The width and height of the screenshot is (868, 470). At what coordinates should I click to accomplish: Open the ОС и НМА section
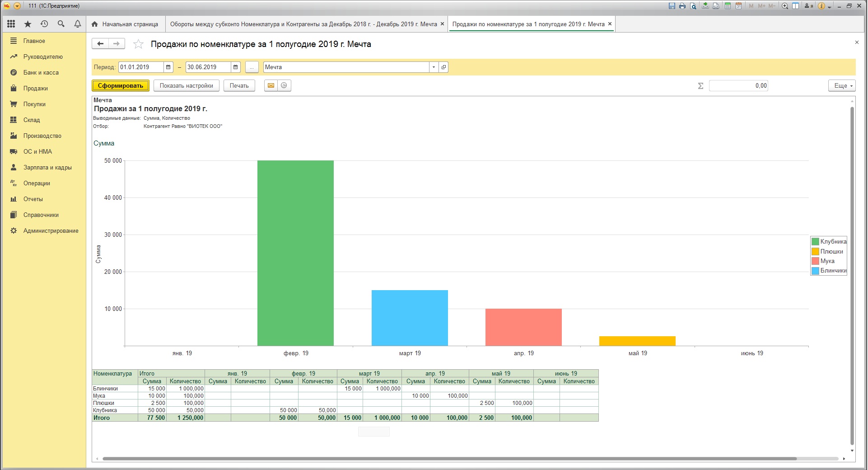37,151
